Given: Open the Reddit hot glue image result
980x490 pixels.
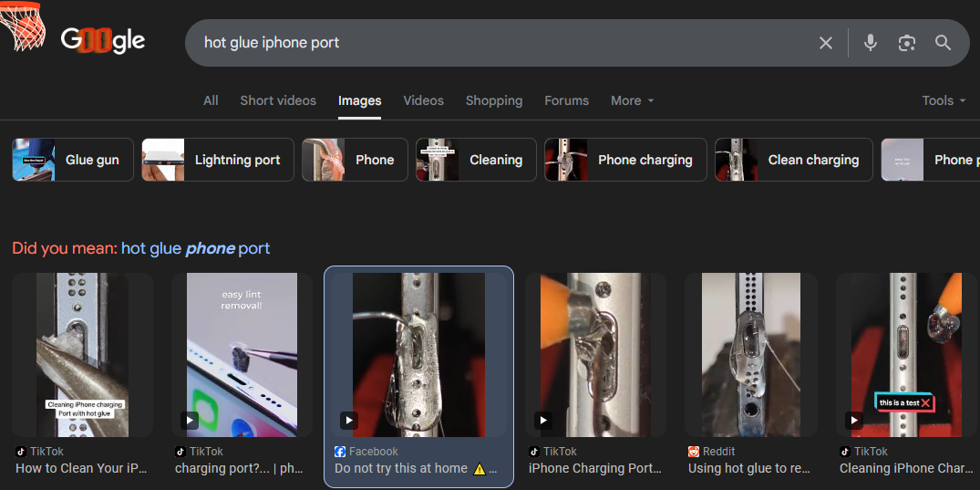Looking at the screenshot, I should coord(750,355).
